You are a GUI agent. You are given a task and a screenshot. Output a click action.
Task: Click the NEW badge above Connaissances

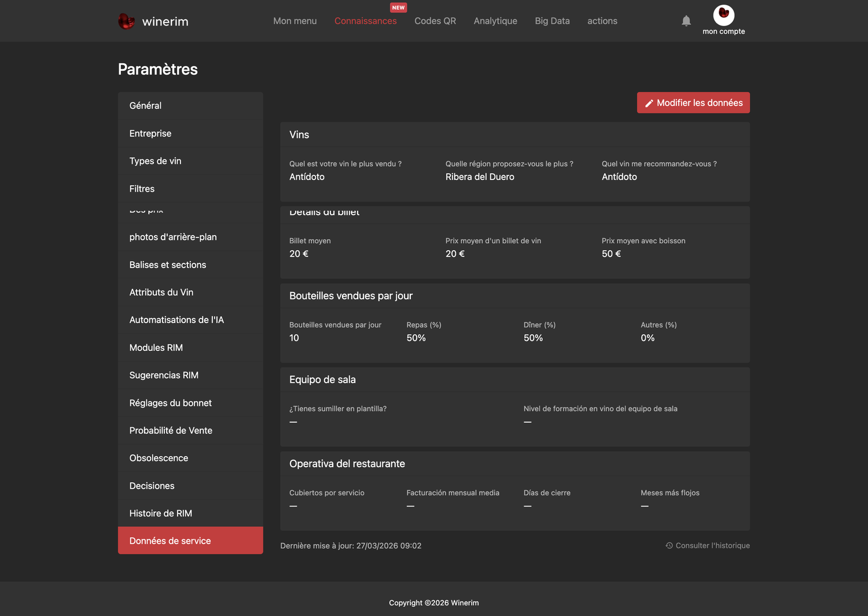click(398, 8)
